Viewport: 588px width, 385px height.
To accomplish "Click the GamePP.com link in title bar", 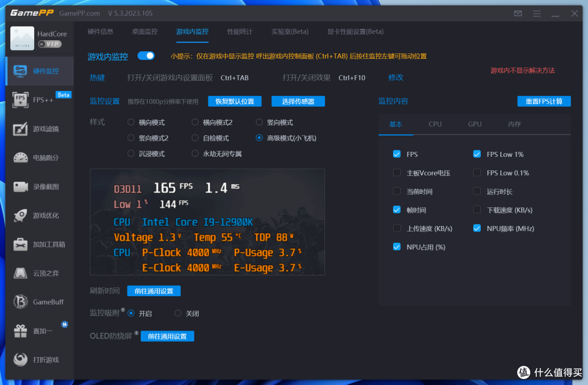I will pos(79,13).
